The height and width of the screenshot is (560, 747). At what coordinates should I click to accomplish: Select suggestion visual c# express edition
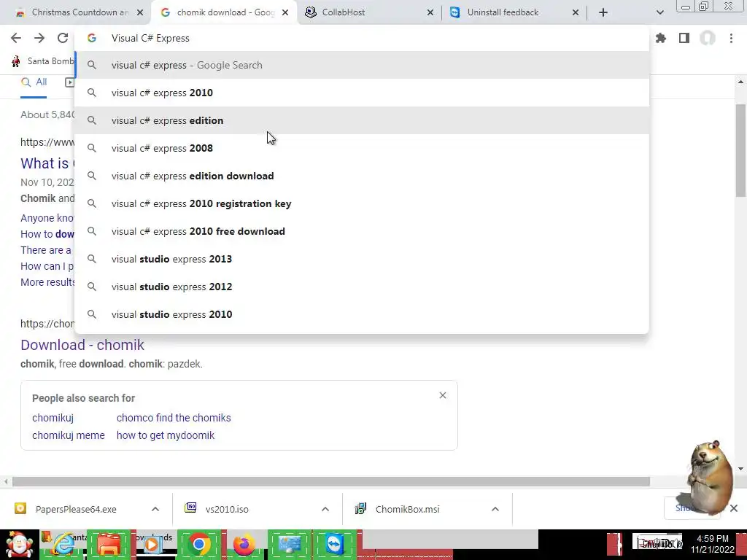362,120
